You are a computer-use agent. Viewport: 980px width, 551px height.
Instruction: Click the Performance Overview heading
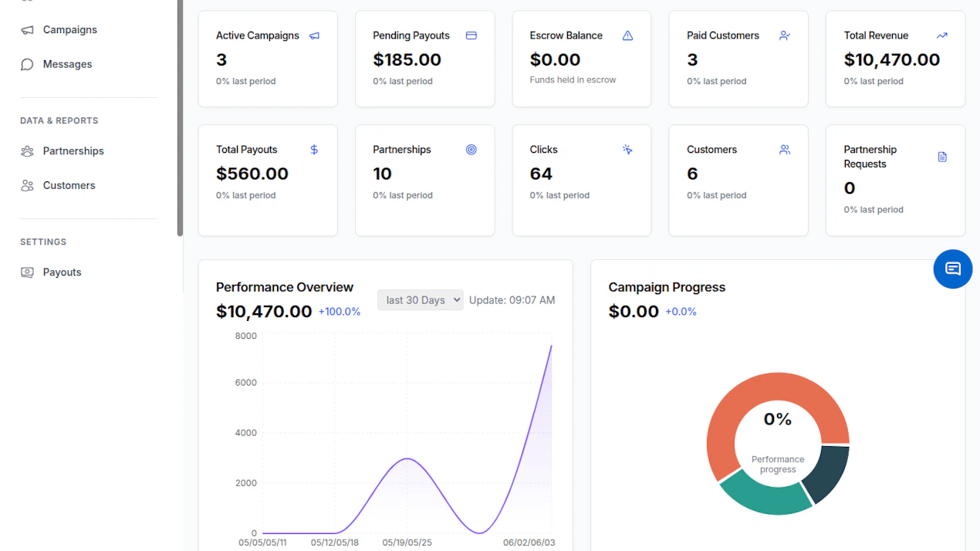285,287
